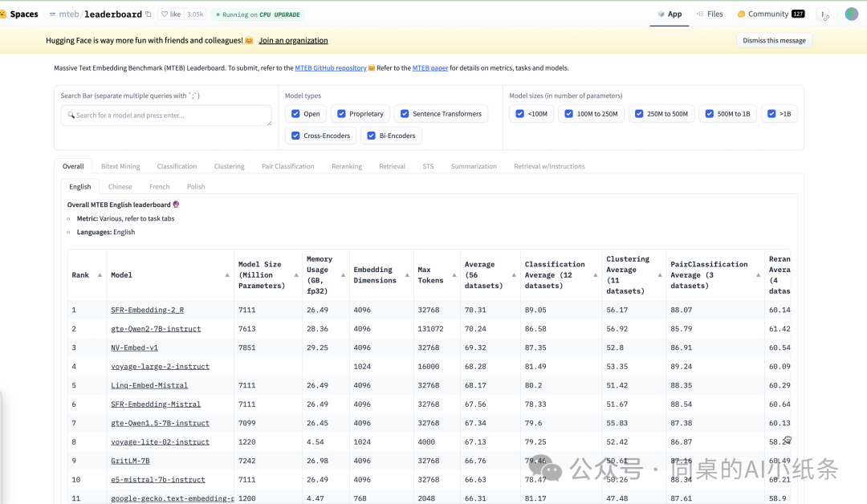867x504 pixels.
Task: Sort by Memory Usage column arrow
Action: [342, 275]
